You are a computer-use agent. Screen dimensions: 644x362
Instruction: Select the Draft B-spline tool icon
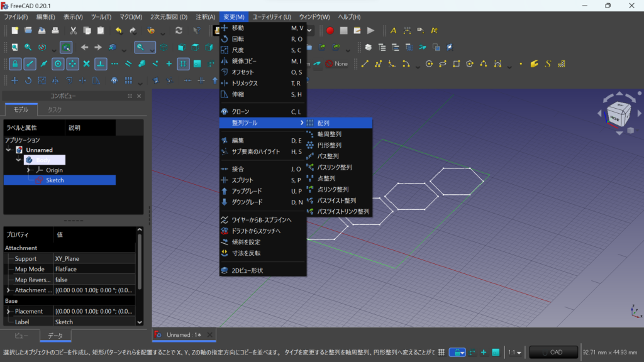point(484,63)
